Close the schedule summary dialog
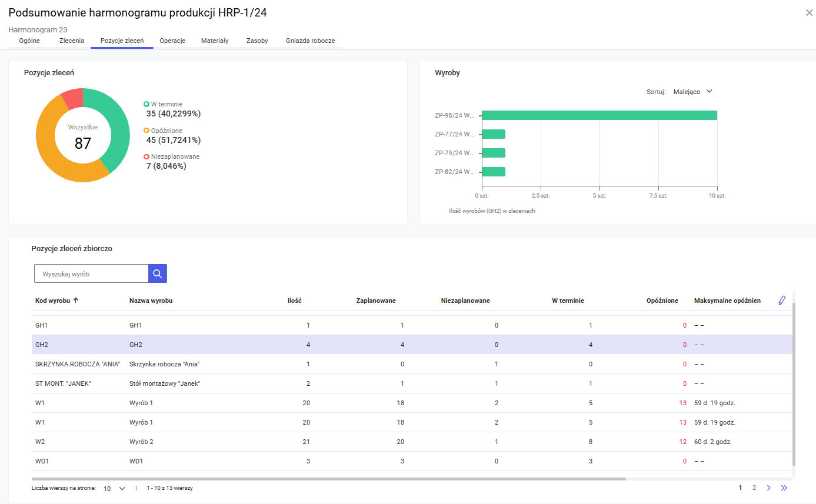This screenshot has width=816, height=504. (808, 12)
